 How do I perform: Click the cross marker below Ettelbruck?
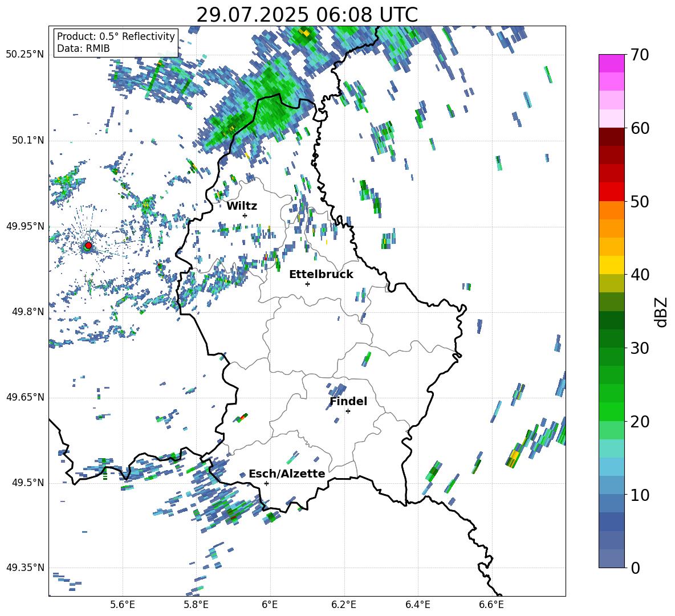[307, 284]
